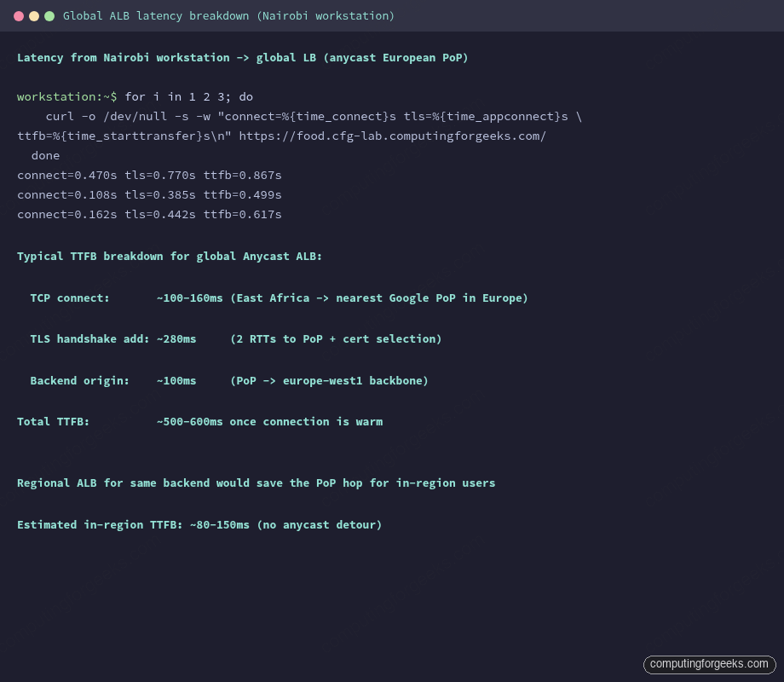
Task: Select the Estimated in-region TTFB line
Action: [x=199, y=524]
